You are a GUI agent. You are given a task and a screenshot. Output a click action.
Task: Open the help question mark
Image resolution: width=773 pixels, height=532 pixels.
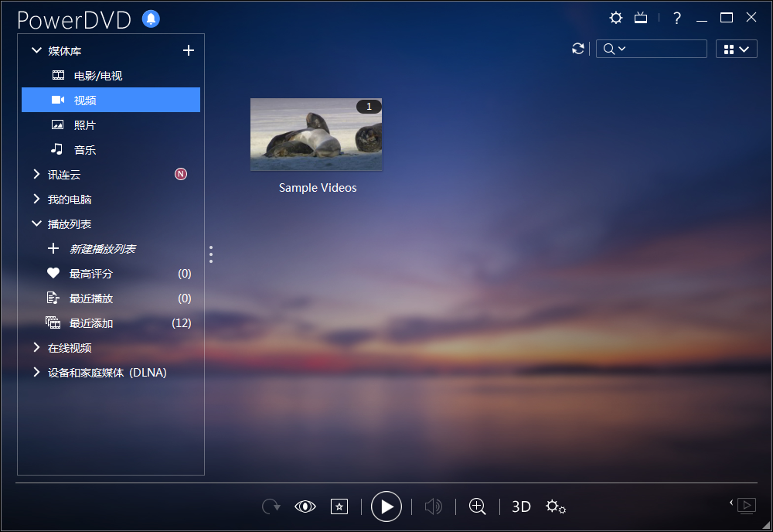677,18
